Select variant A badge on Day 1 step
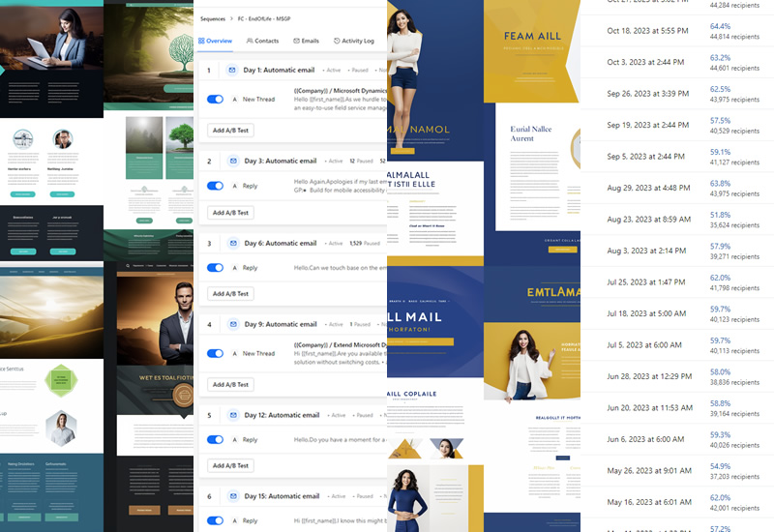Viewport: 774px width, 532px height. 234,99
